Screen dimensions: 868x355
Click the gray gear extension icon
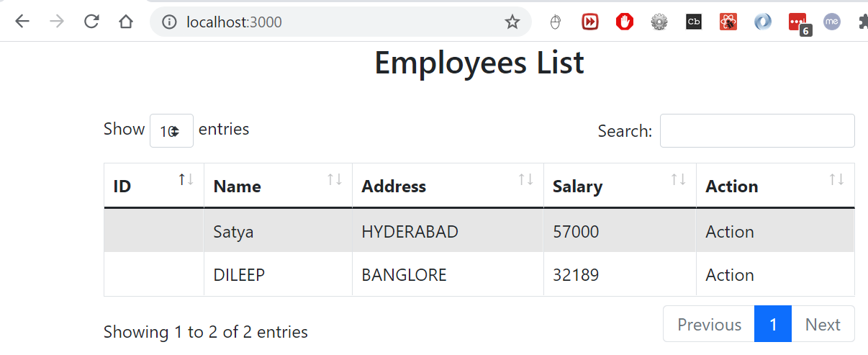click(659, 22)
